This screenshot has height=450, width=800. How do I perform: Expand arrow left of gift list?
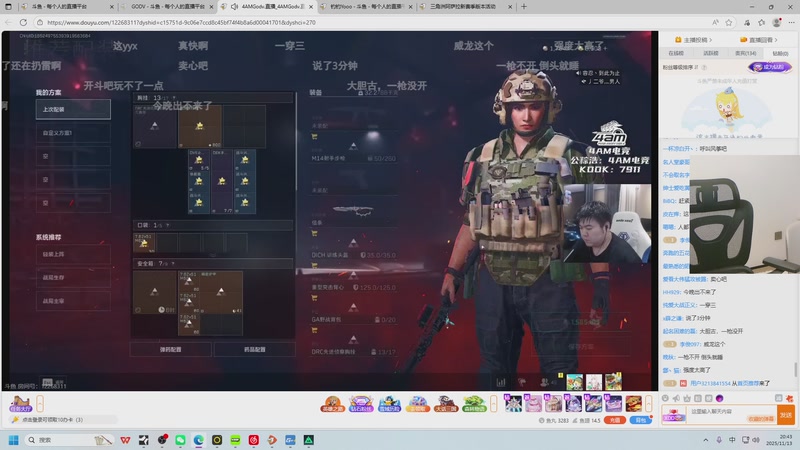coord(493,404)
